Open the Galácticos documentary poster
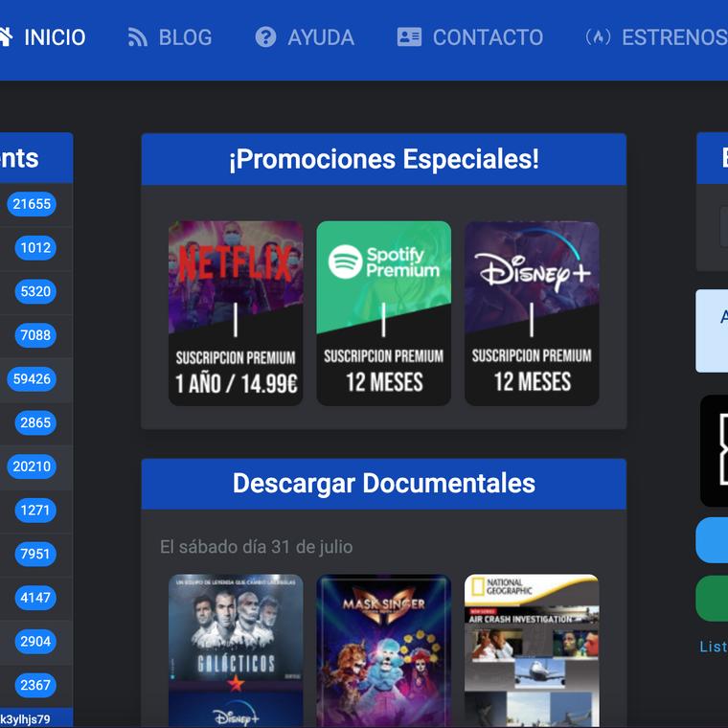The height and width of the screenshot is (728, 728). coord(236,649)
